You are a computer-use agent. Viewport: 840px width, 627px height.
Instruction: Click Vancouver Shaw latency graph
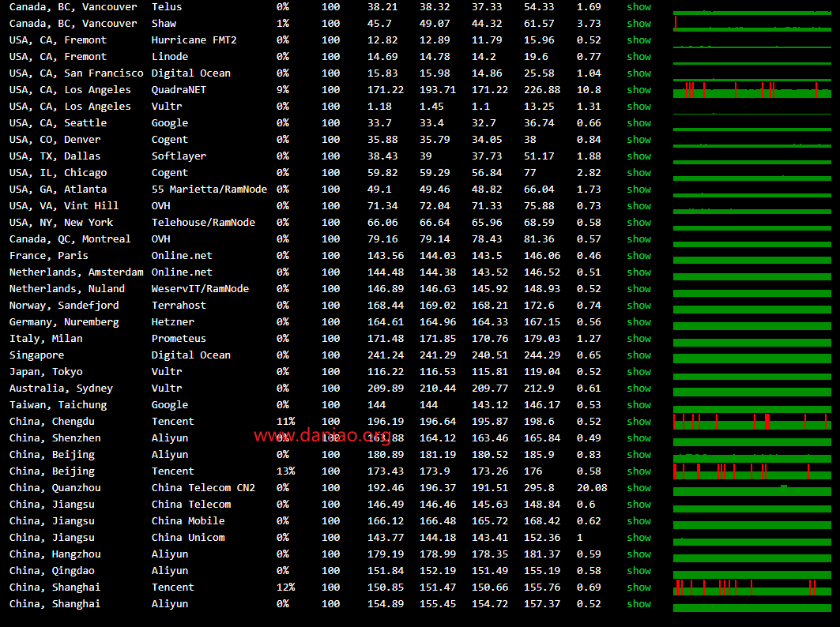click(752, 24)
